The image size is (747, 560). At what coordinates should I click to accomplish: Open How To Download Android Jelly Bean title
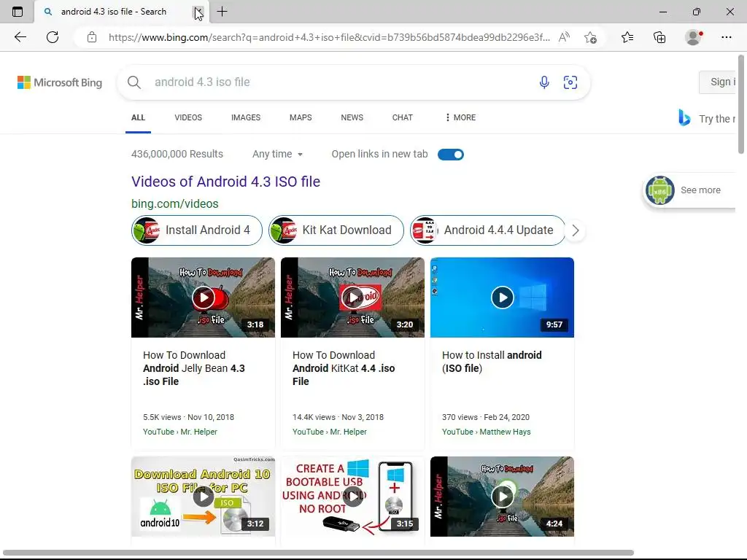pyautogui.click(x=194, y=368)
